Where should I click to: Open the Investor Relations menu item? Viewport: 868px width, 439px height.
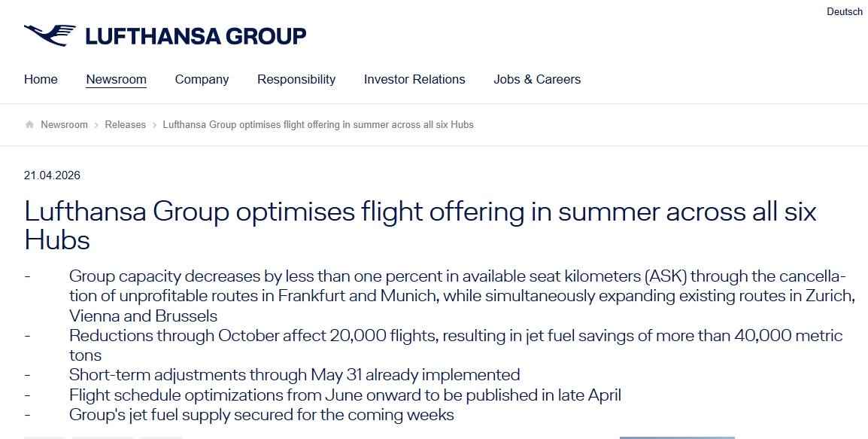414,79
